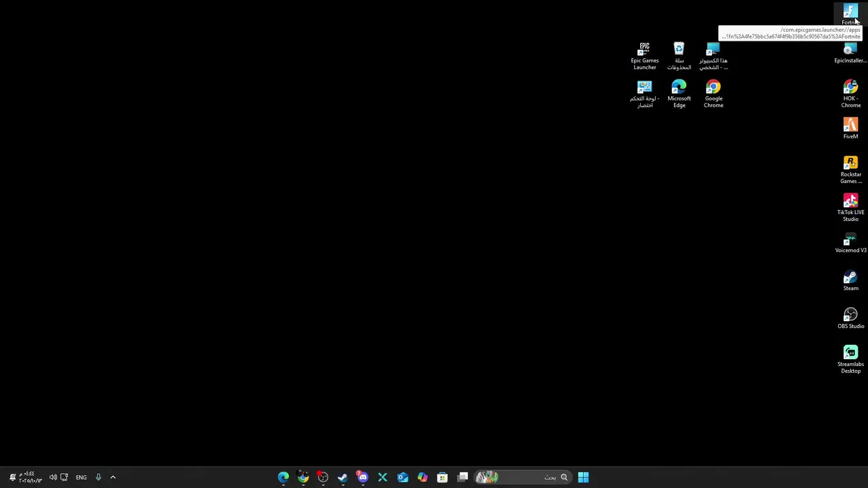Open the notification bell in the tray

click(12, 477)
